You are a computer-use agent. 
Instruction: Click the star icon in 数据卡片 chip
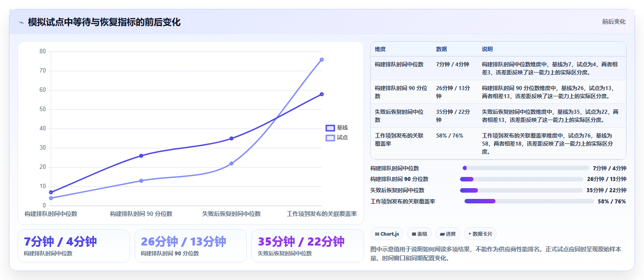coord(470,234)
